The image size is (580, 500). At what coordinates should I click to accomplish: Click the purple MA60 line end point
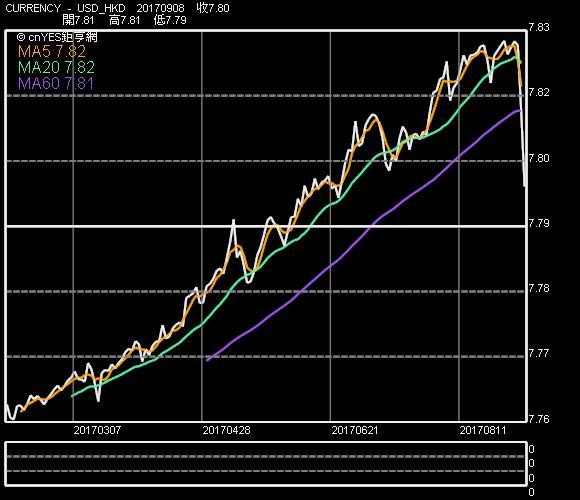click(520, 110)
